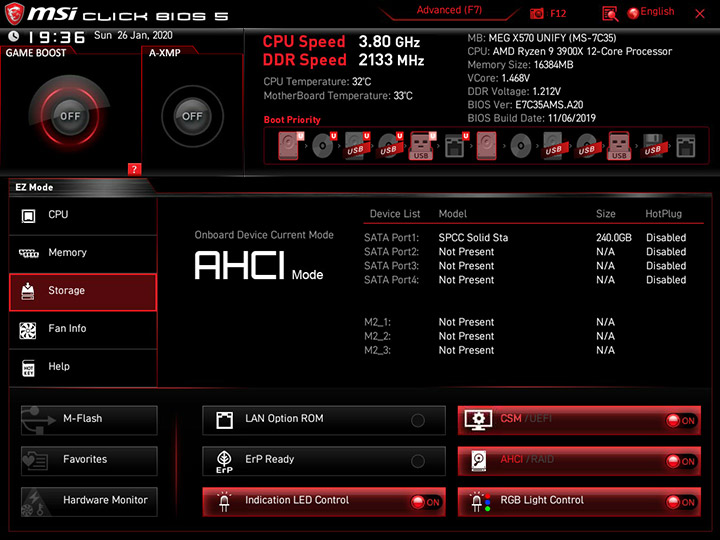Select UEFI hard disk boot priority icon
This screenshot has height=540, width=720.
[290, 146]
